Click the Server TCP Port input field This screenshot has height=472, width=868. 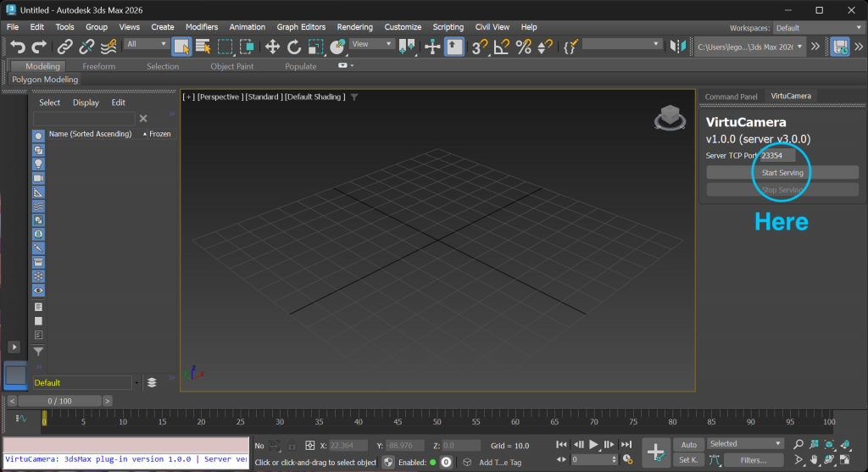click(x=776, y=156)
